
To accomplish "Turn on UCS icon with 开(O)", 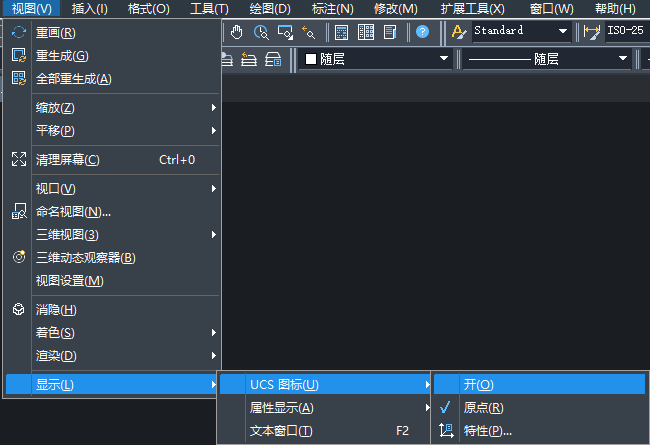I will pos(478,384).
